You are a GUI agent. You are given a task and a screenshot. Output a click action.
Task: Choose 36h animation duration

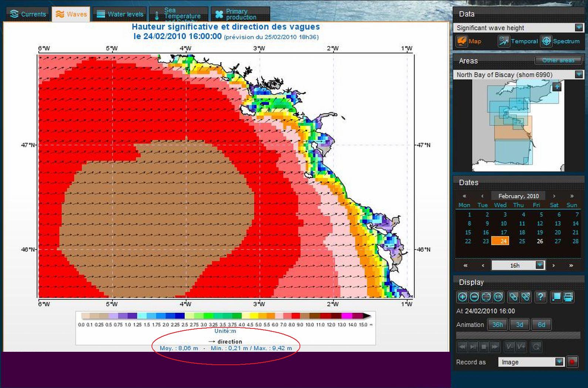497,324
